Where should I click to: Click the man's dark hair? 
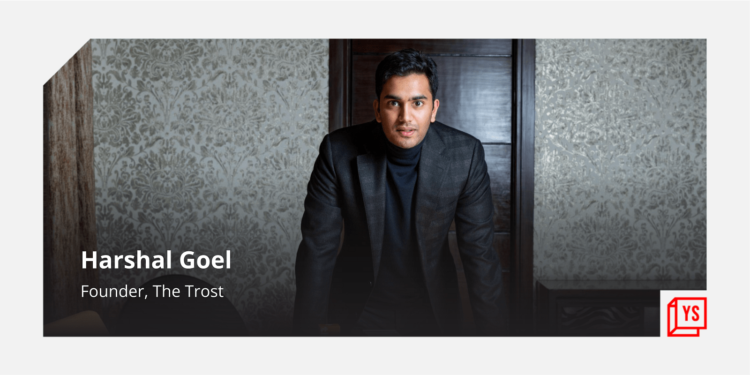coord(406,68)
